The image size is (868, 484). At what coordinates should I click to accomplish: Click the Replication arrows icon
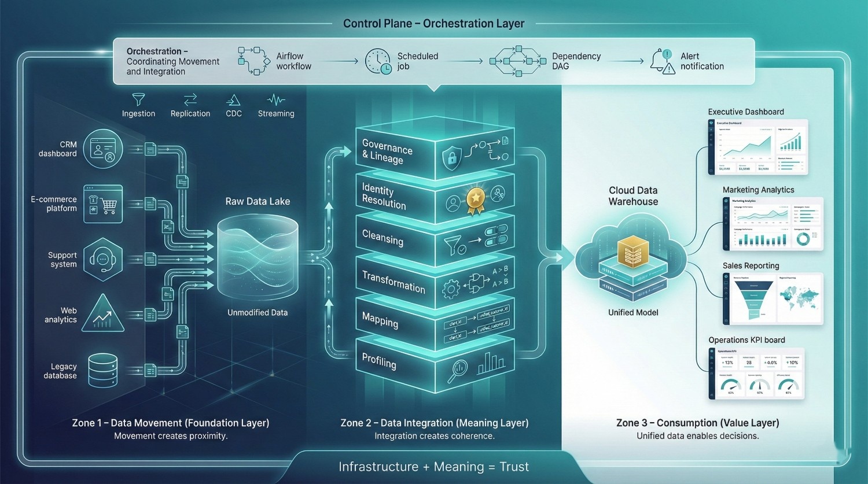(190, 99)
